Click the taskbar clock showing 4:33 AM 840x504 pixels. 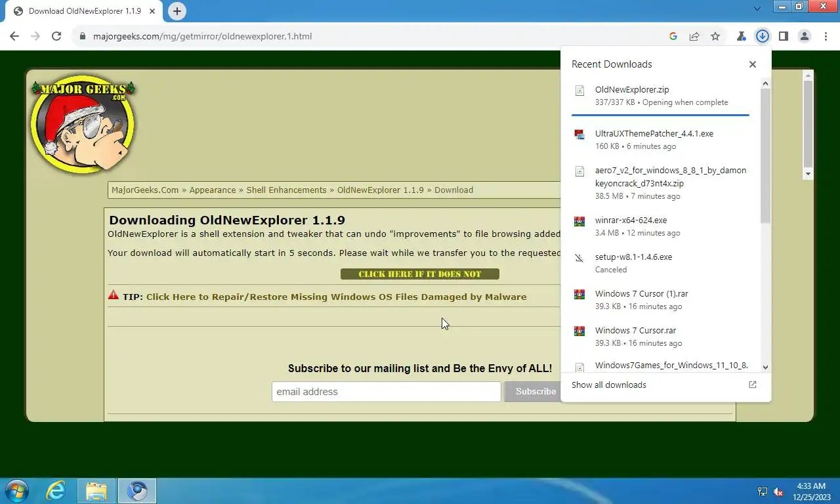click(811, 492)
